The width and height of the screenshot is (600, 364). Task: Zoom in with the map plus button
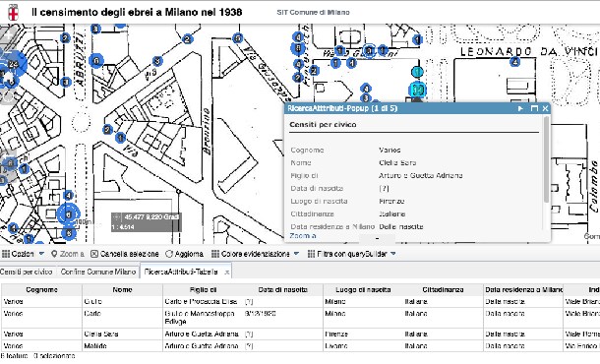pyautogui.click(x=9, y=35)
